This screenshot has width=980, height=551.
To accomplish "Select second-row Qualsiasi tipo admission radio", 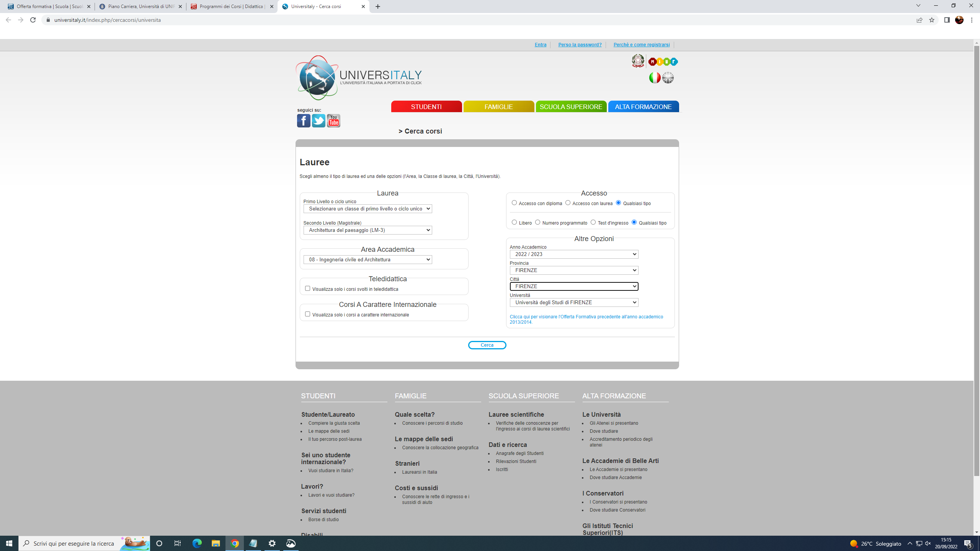I will [634, 222].
